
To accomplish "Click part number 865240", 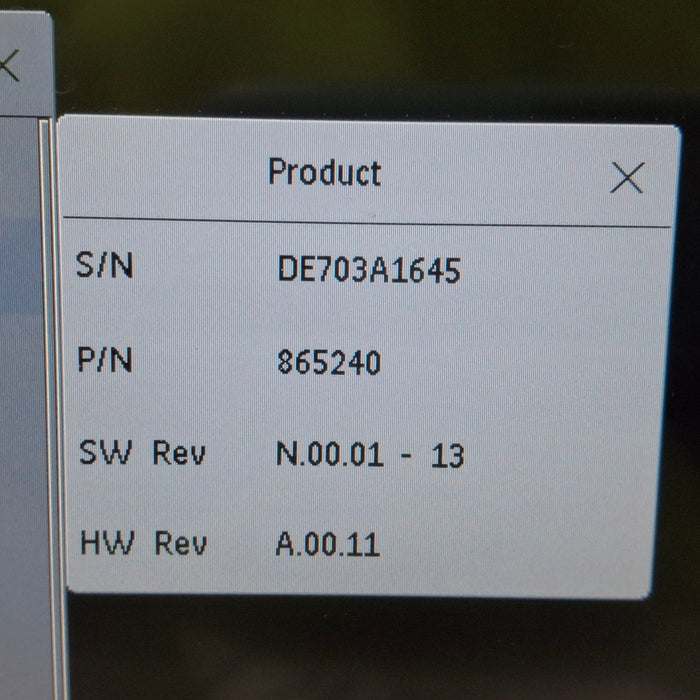I will click(329, 362).
